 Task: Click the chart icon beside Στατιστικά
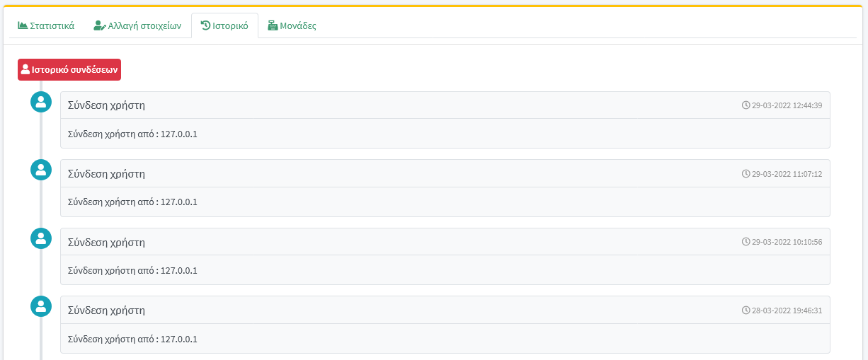(23, 25)
